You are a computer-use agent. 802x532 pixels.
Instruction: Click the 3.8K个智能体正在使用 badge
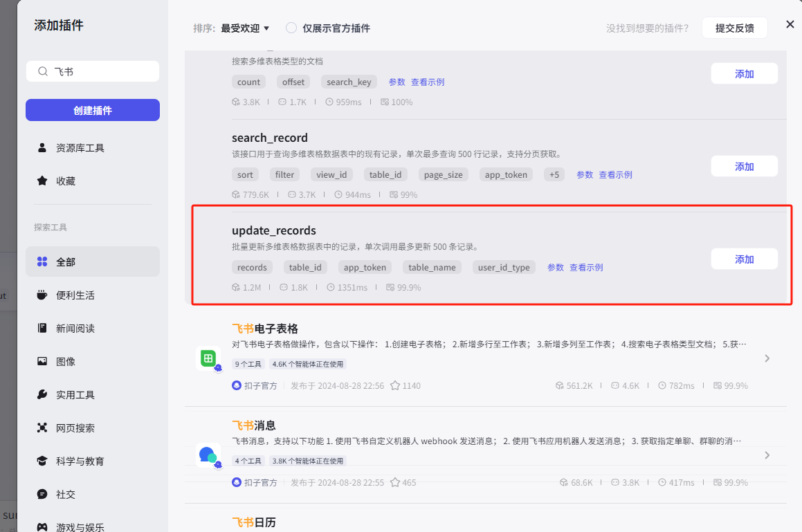(308, 461)
